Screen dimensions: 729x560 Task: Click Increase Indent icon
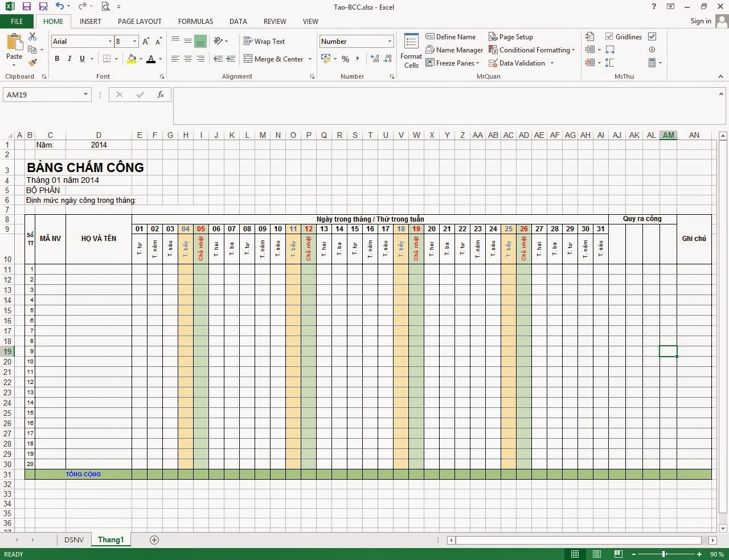click(x=231, y=59)
